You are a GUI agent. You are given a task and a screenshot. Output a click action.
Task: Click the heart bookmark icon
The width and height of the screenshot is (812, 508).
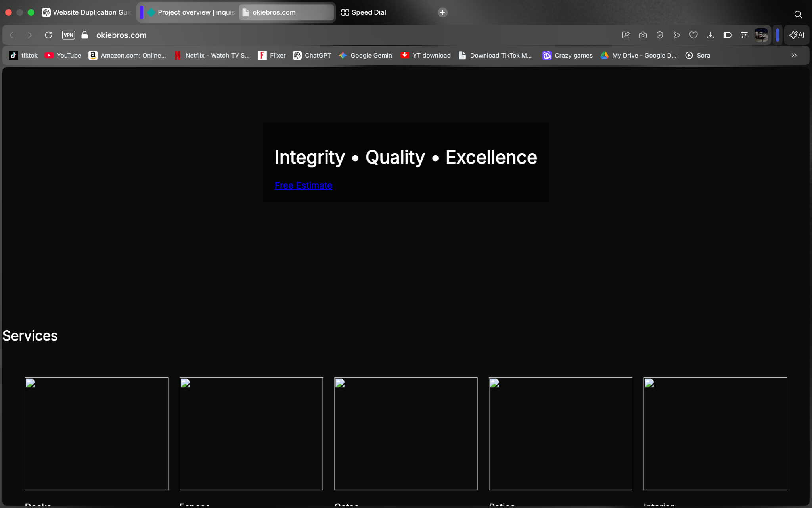pos(693,35)
